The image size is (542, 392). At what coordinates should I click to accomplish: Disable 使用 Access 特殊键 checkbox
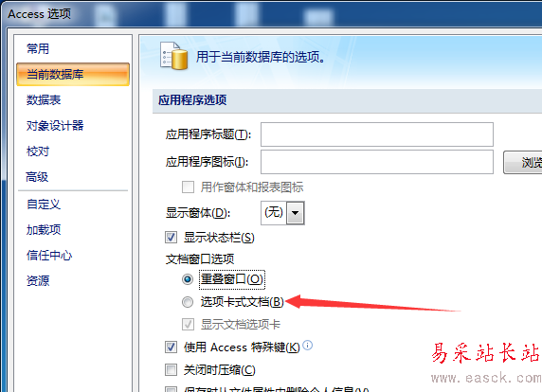(172, 347)
